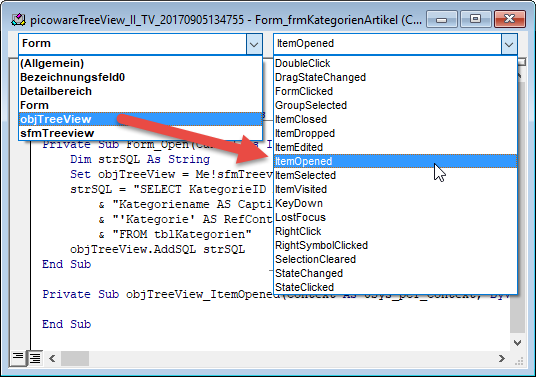Select Bezeichnungsfeld0 in object list
The width and height of the screenshot is (536, 377).
pos(140,77)
